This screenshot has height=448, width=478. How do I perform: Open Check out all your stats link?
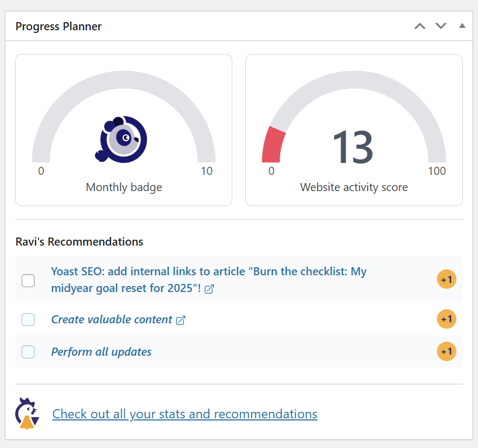click(x=185, y=414)
